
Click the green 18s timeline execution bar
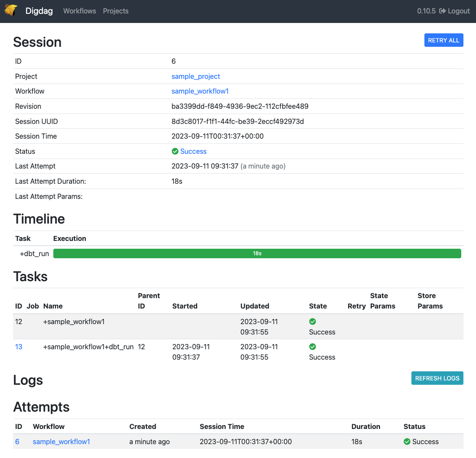pos(257,253)
